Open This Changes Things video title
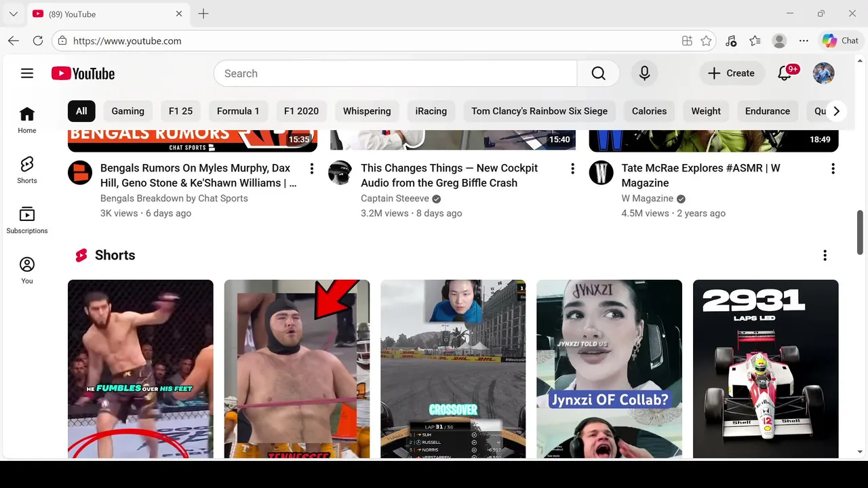The height and width of the screenshot is (488, 868). 450,176
